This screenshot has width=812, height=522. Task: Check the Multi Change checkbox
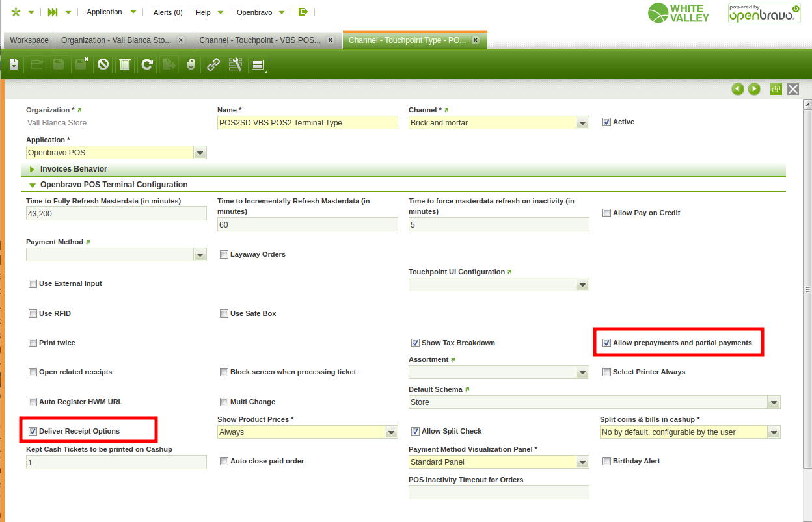(x=224, y=402)
